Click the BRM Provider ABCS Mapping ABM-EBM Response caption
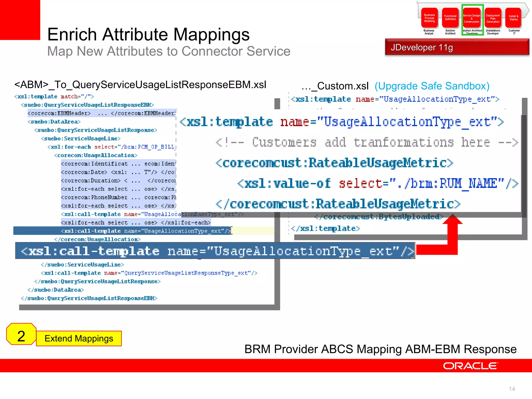Screen dimensions: 532x399 click(381, 349)
